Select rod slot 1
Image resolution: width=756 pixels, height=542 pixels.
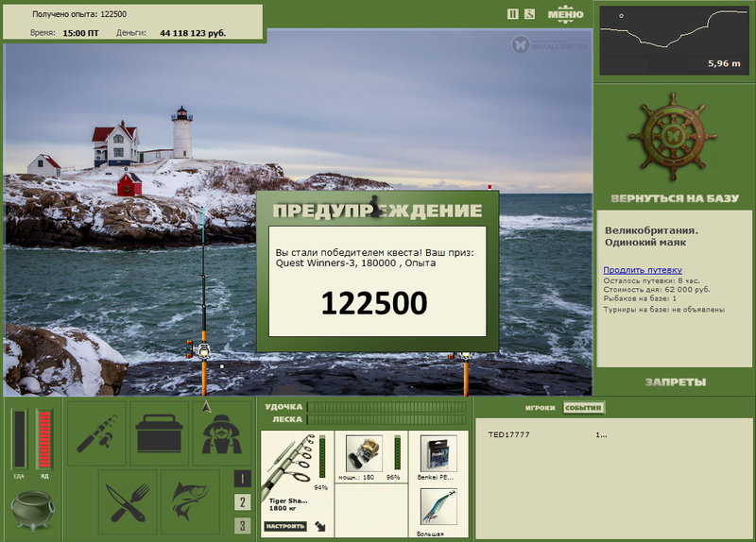tap(243, 479)
